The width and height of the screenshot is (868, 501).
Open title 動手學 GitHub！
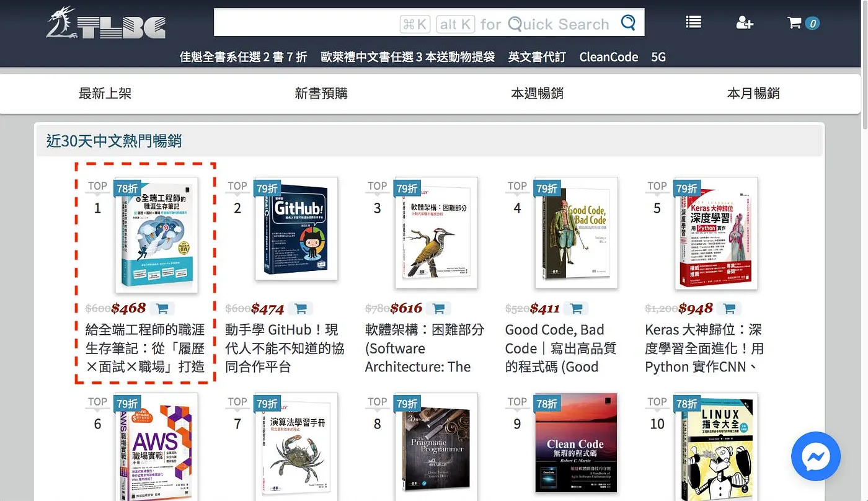pyautogui.click(x=285, y=348)
